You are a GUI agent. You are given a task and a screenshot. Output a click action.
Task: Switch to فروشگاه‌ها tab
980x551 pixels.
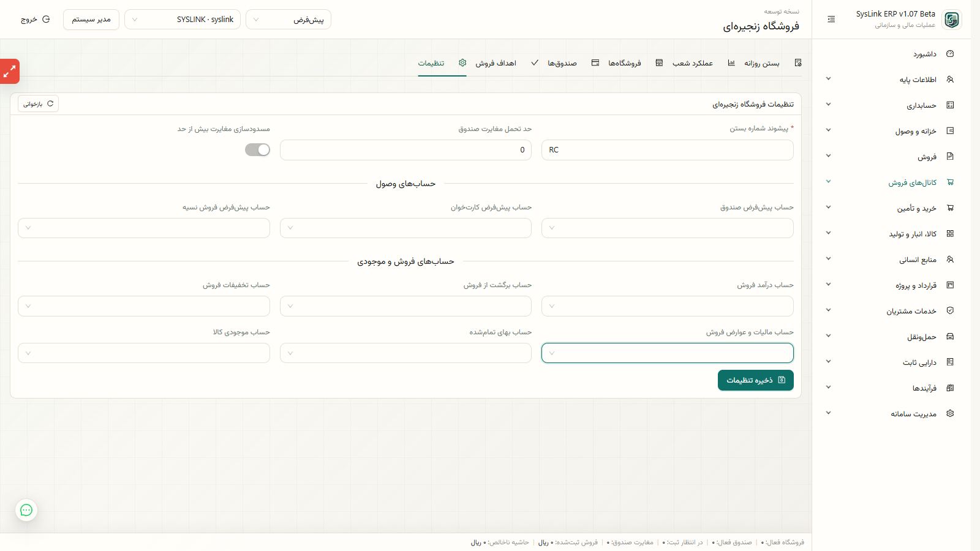pyautogui.click(x=635, y=63)
